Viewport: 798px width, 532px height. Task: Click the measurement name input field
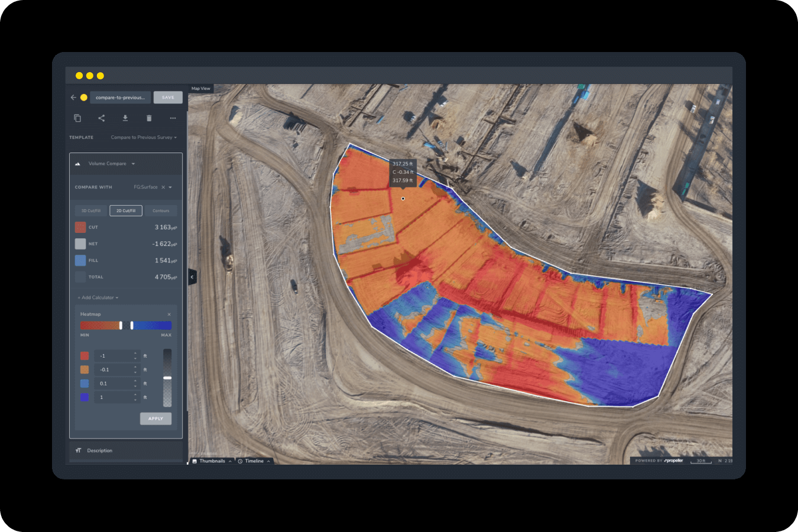click(x=120, y=97)
